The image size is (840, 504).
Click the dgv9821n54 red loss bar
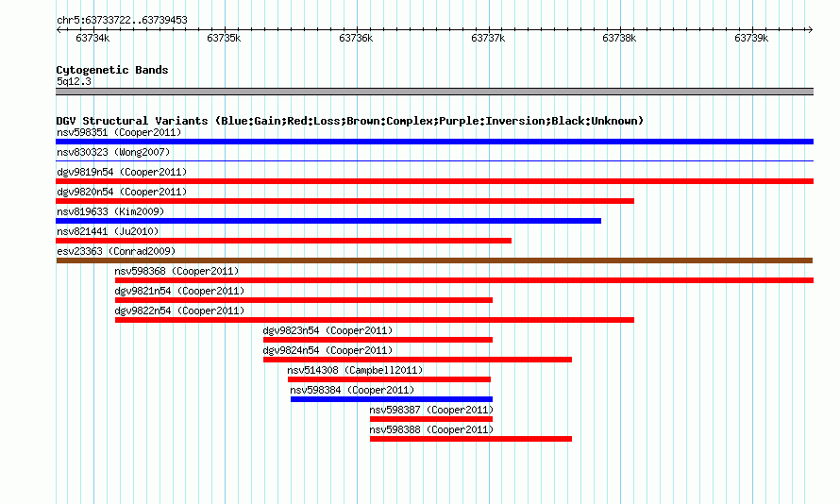pyautogui.click(x=304, y=300)
